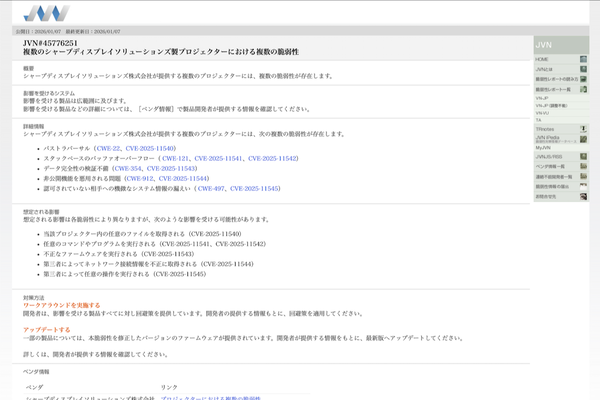The height and width of the screenshot is (400, 600).
Task: Select VN-JP (調整不能) in the sidebar
Action: pyautogui.click(x=551, y=106)
